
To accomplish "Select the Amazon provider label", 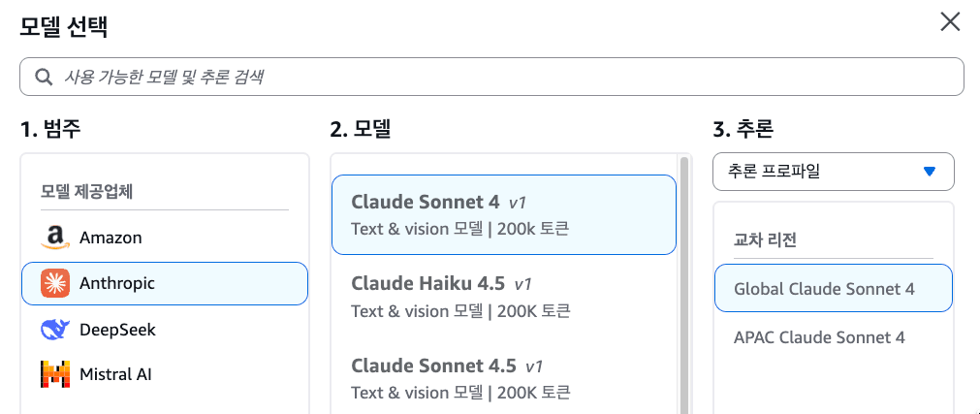I will [111, 238].
